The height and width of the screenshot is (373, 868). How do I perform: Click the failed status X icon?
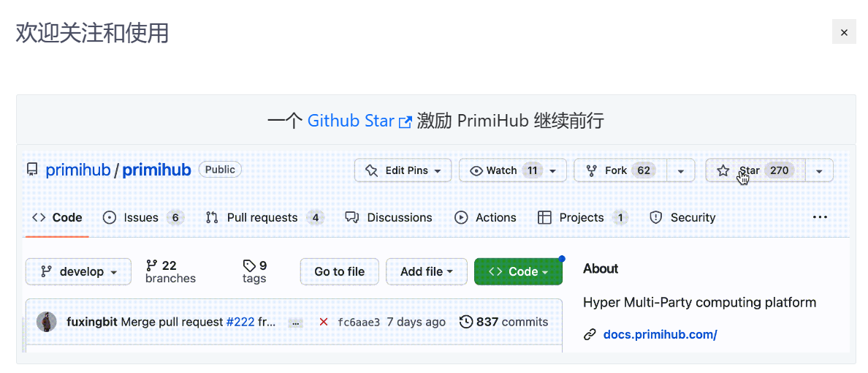click(324, 322)
